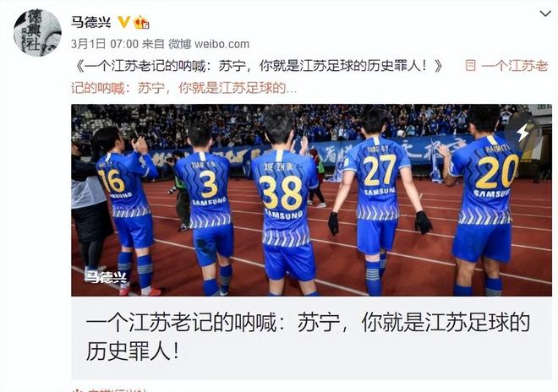Open the orange article link 一个江苏老记
The image size is (558, 392).
pos(514,66)
